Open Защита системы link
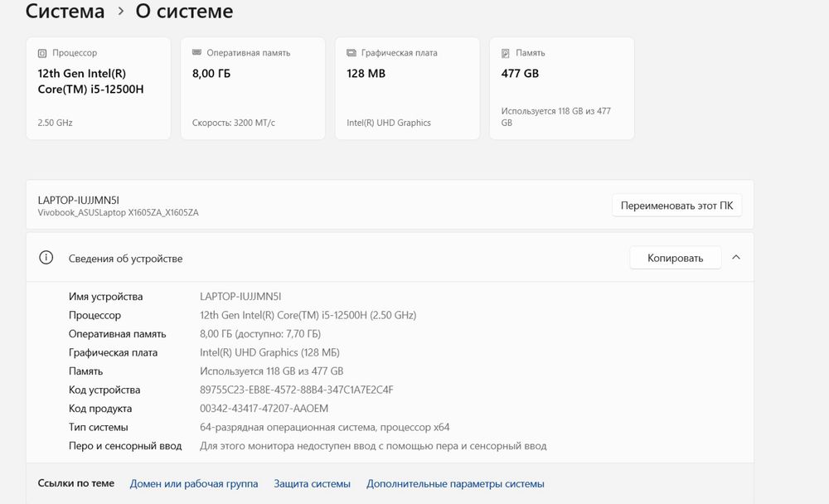Image resolution: width=829 pixels, height=504 pixels. pos(312,483)
